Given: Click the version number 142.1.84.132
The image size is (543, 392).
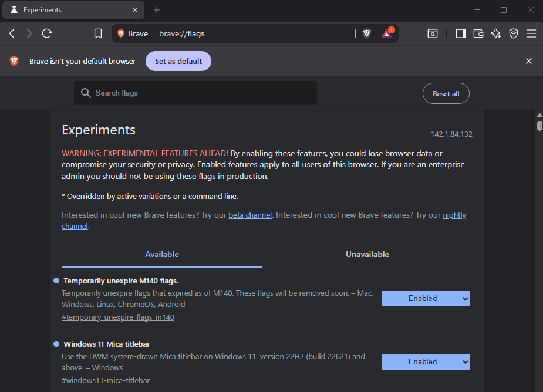Looking at the screenshot, I should 451,134.
